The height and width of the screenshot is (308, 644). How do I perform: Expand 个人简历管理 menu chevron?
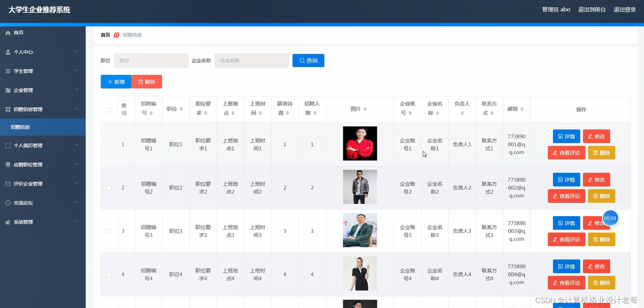coord(77,145)
